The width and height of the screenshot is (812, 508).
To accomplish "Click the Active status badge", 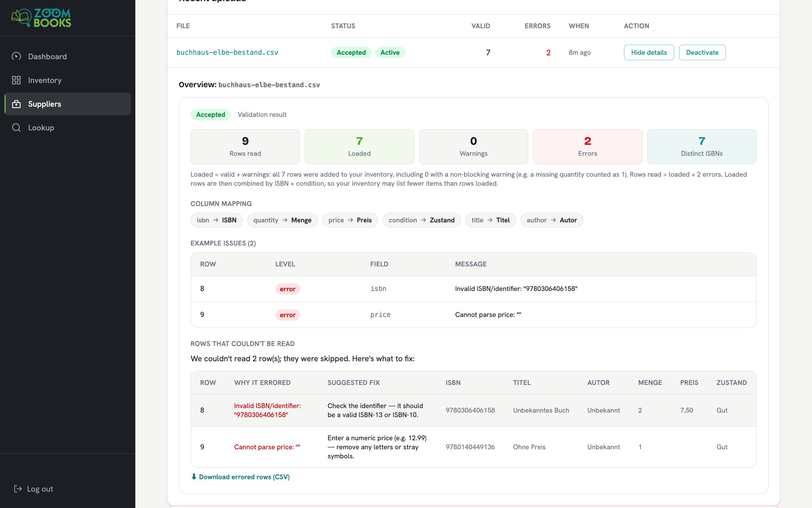I will point(390,52).
